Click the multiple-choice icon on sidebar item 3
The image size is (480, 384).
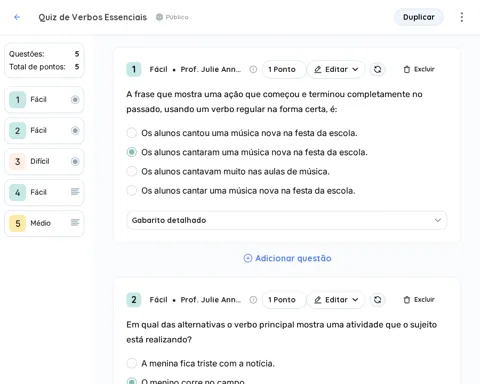[75, 161]
